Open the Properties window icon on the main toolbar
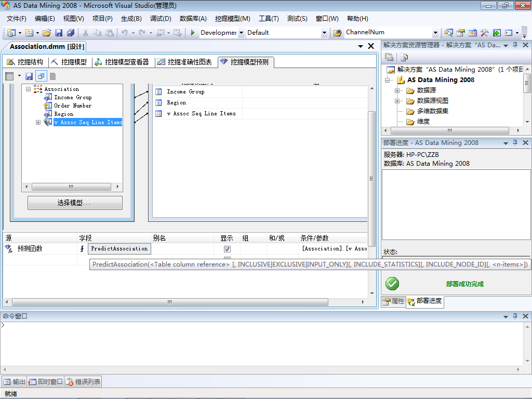 click(460, 33)
